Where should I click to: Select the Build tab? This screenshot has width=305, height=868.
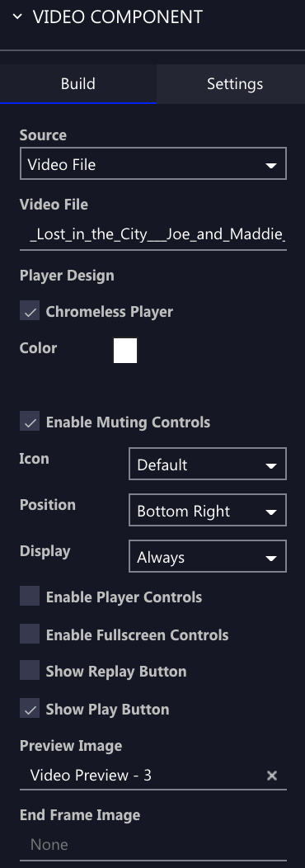[78, 84]
